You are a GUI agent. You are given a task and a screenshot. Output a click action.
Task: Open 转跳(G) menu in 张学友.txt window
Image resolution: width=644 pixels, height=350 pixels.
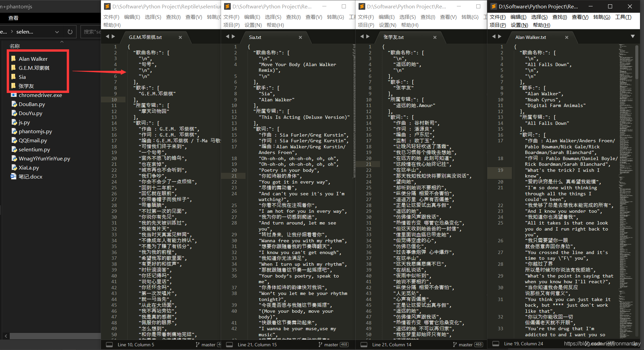click(x=470, y=17)
